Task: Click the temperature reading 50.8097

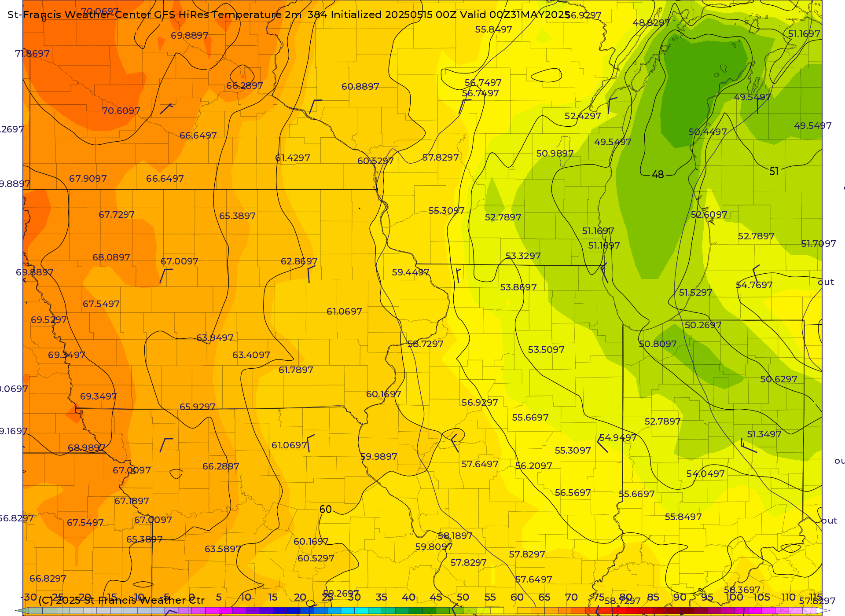Action: [x=658, y=344]
